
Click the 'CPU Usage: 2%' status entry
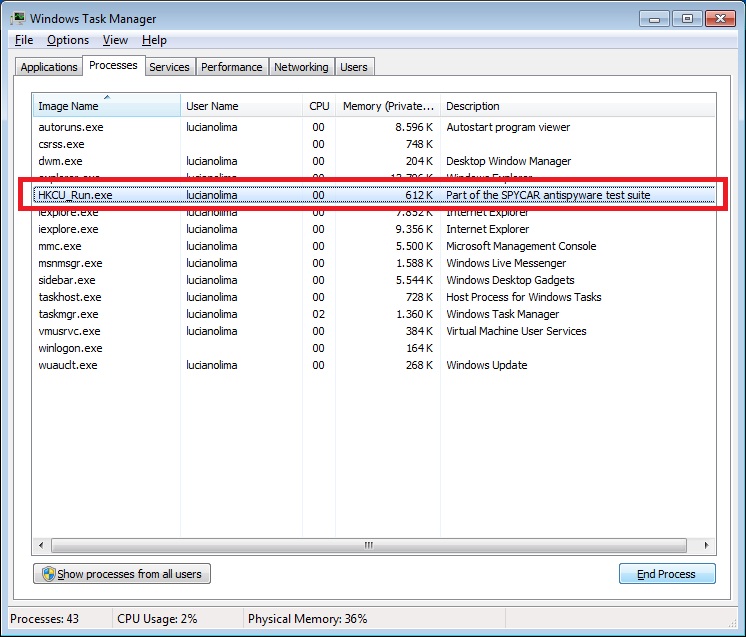click(x=157, y=618)
